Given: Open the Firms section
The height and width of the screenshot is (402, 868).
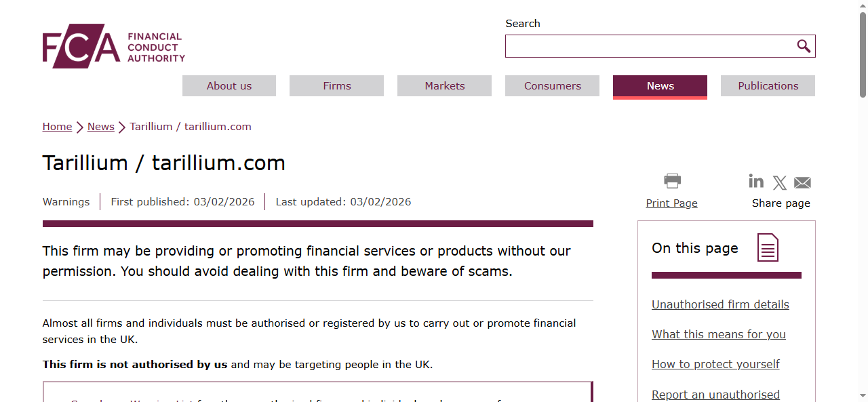Looking at the screenshot, I should [336, 85].
